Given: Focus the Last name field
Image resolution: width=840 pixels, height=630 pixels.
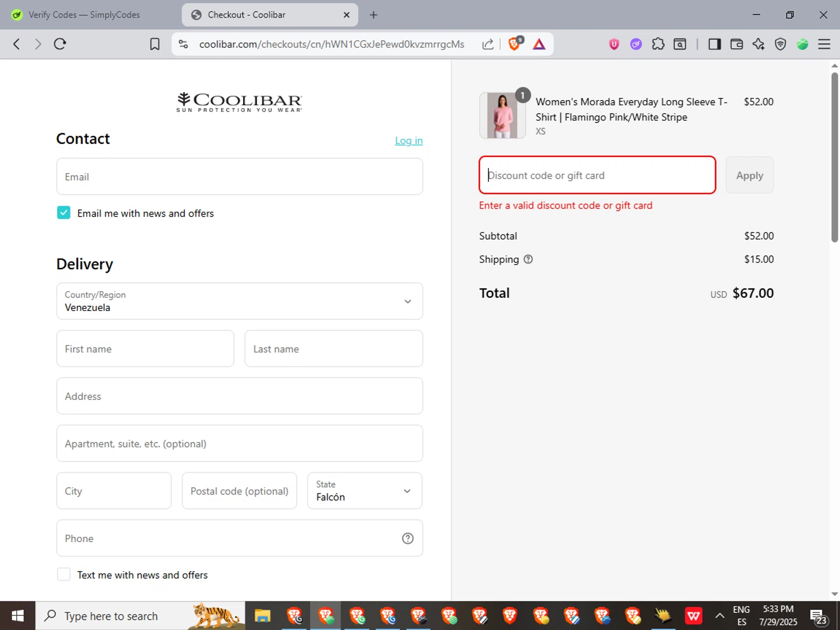Looking at the screenshot, I should click(334, 348).
